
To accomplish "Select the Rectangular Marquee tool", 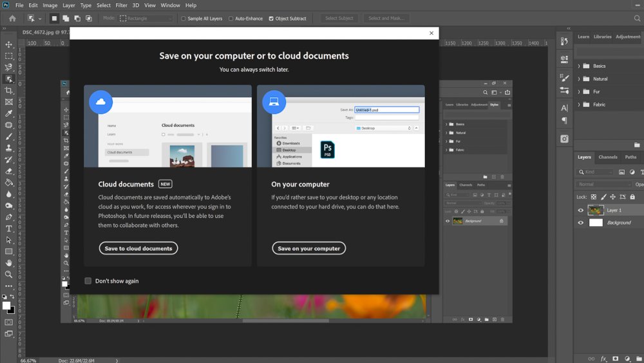I will tap(8, 56).
